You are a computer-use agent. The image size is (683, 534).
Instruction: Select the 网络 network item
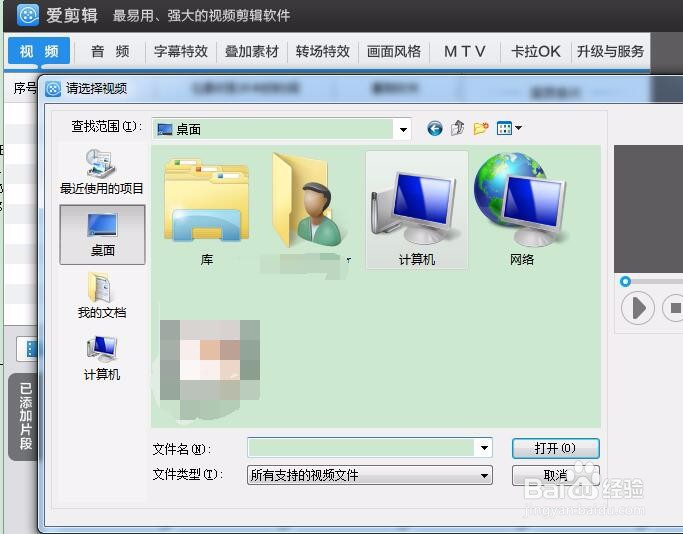(521, 209)
